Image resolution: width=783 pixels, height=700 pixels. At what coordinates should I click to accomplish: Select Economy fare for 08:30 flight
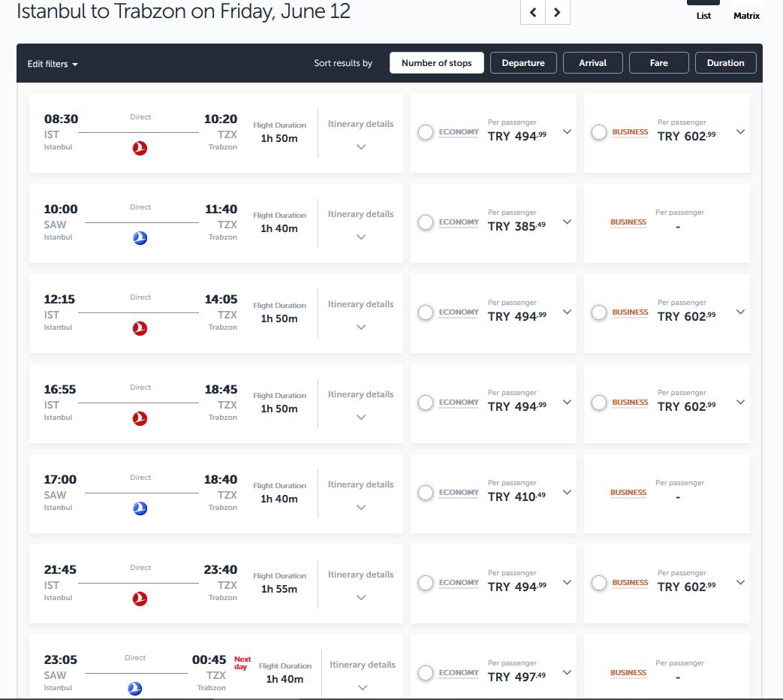click(426, 132)
